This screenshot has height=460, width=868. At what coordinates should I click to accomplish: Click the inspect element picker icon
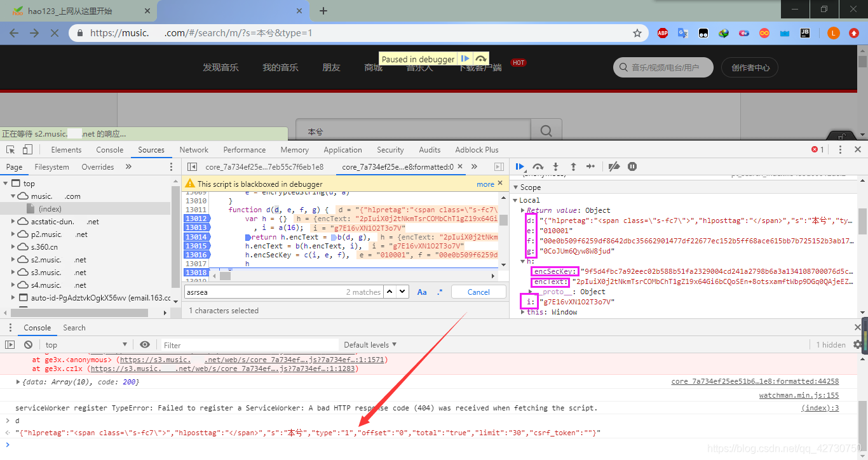(11, 150)
